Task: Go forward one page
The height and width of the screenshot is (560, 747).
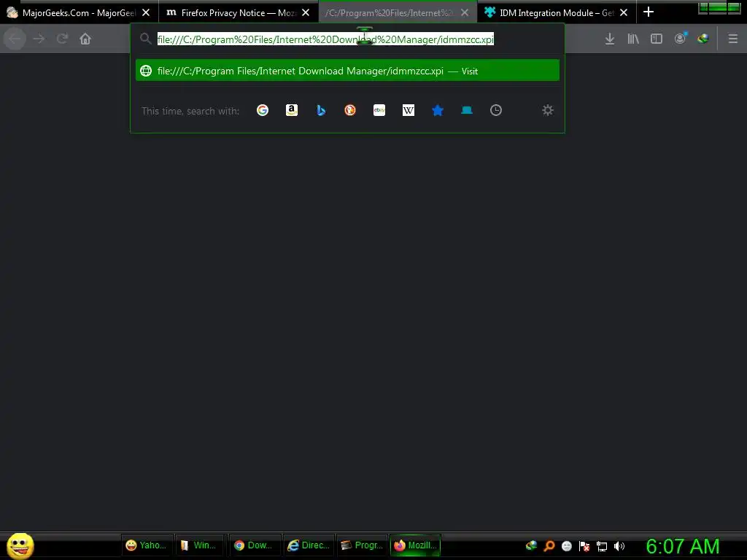Action: 39,39
